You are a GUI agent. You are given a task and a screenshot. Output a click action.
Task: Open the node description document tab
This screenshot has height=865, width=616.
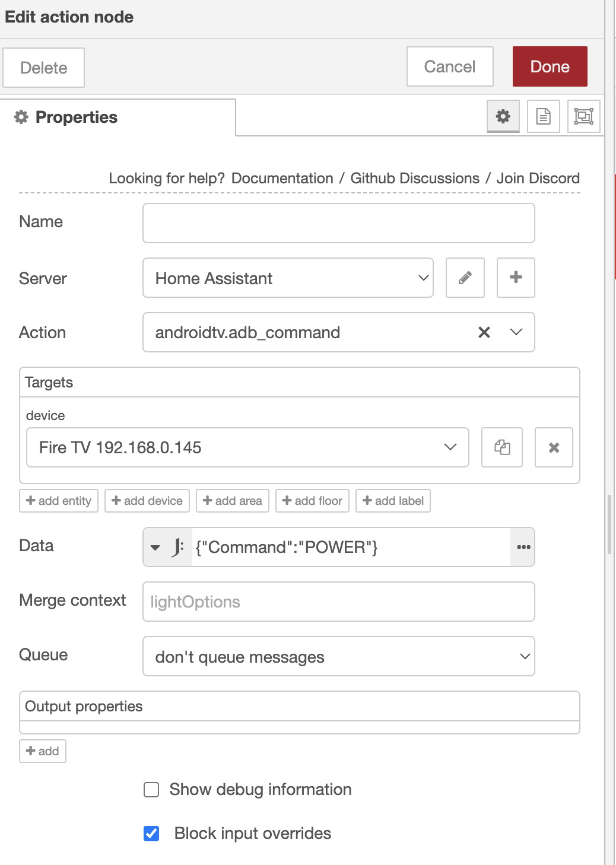pos(543,116)
